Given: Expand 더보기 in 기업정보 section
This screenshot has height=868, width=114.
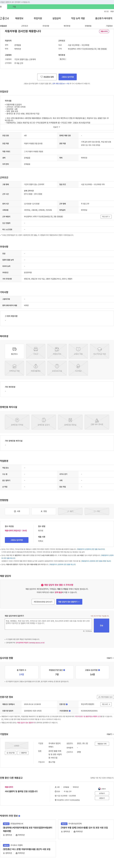Looking at the screenshot, I should (110, 734).
